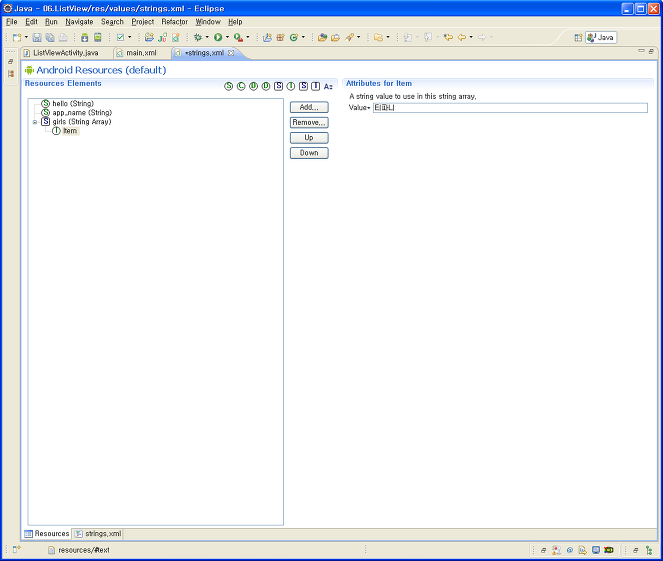Click inside the Value text field

(510, 108)
